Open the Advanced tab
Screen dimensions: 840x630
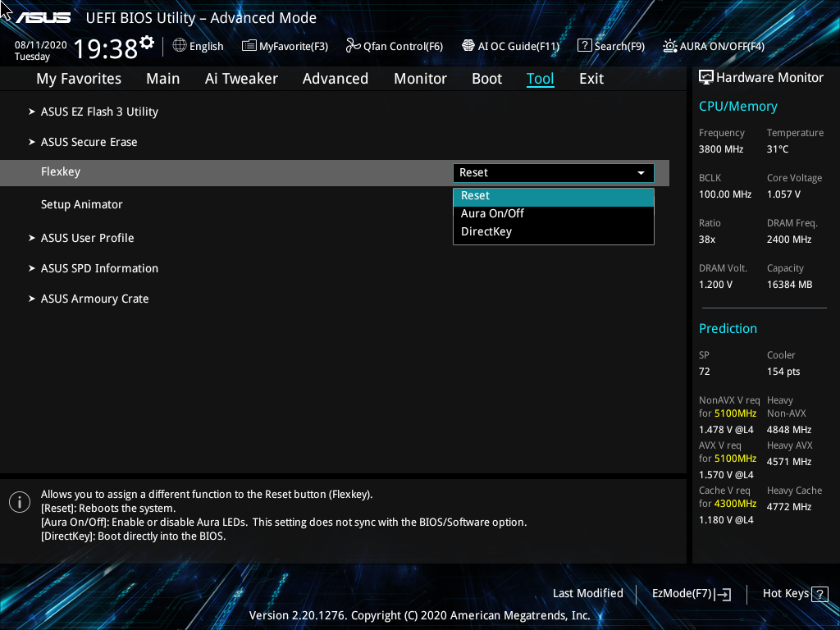(x=336, y=79)
